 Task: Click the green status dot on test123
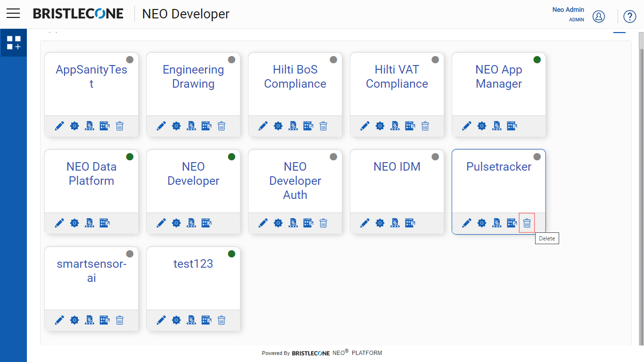231,254
